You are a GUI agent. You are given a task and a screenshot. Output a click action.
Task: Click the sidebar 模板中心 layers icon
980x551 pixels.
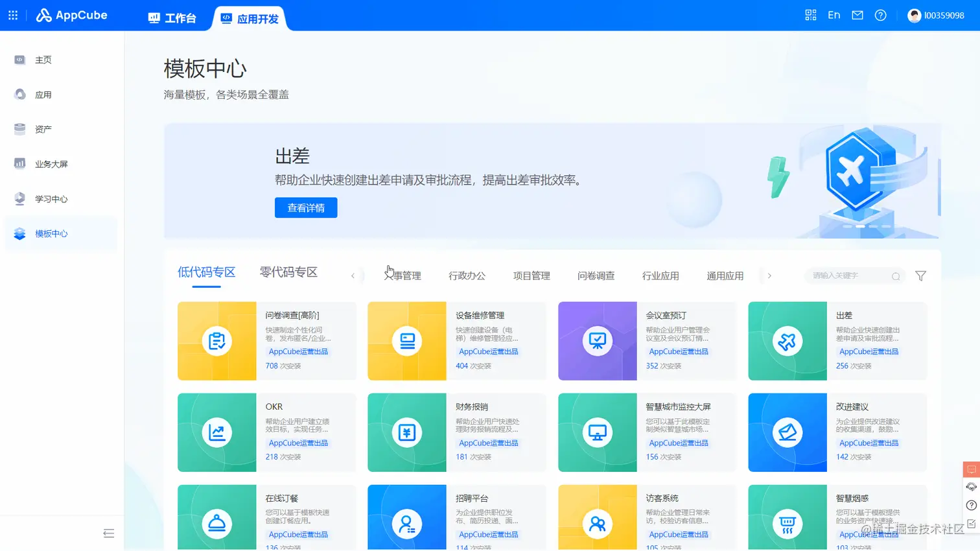(x=20, y=233)
